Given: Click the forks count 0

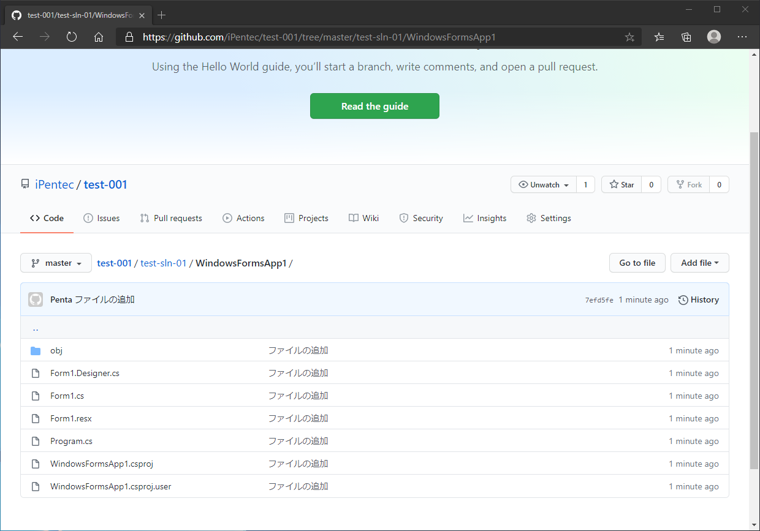Looking at the screenshot, I should pos(719,185).
